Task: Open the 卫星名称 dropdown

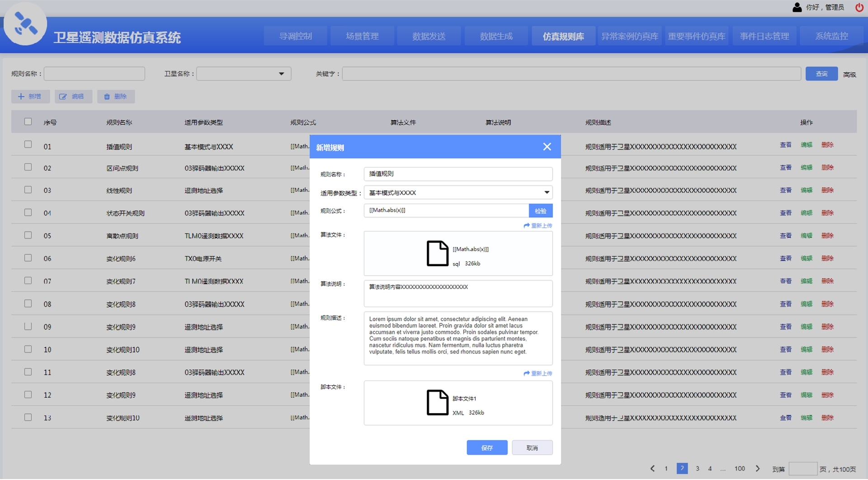Action: [x=244, y=74]
